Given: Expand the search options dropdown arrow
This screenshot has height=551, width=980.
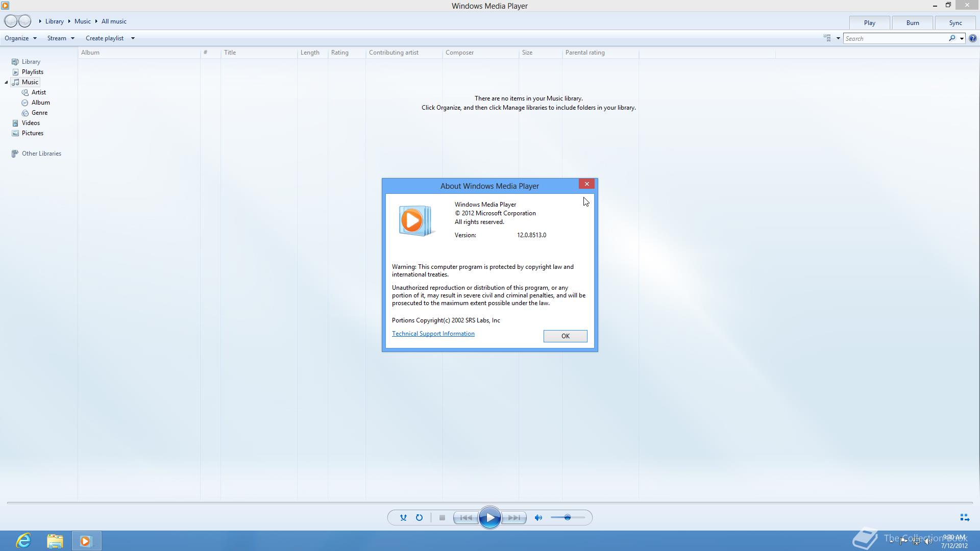Looking at the screenshot, I should [962, 38].
